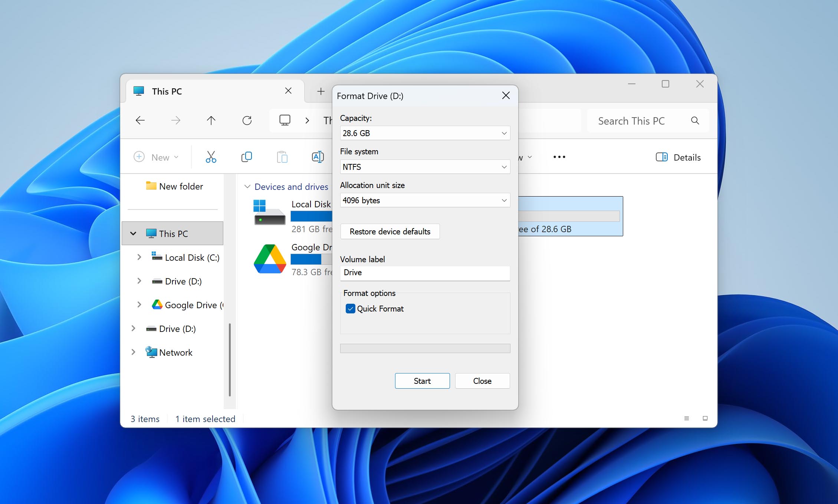Screen dimensions: 838x504
Task: Click the See more ellipsis in the toolbar
Action: (559, 157)
